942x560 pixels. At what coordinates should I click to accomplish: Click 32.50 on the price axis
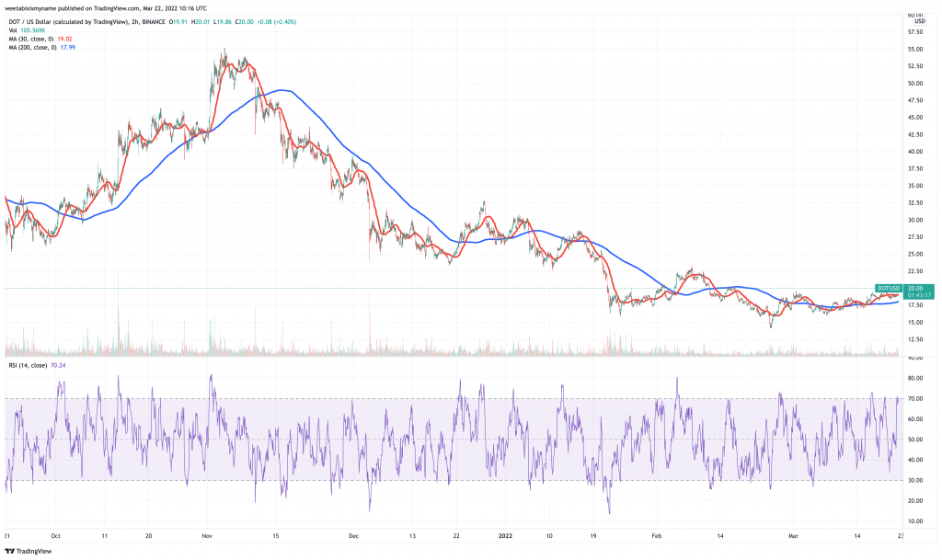[x=915, y=203]
